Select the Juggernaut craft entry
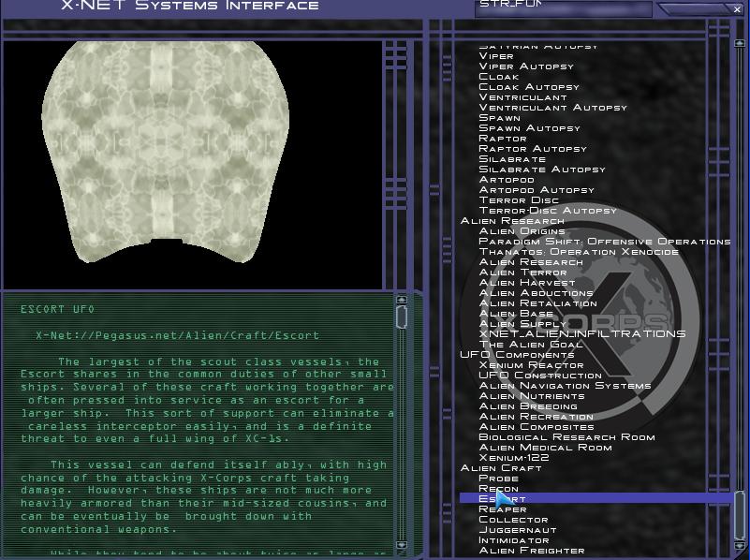The image size is (750, 560). coord(518,530)
